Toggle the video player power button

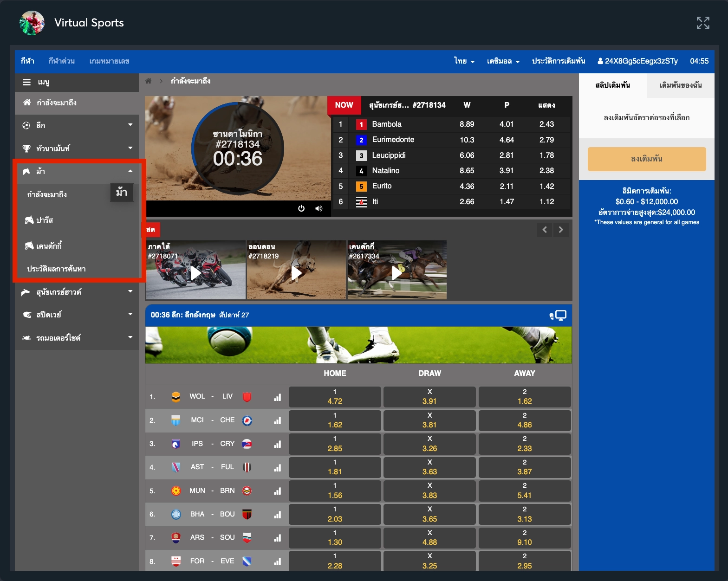pos(301,208)
